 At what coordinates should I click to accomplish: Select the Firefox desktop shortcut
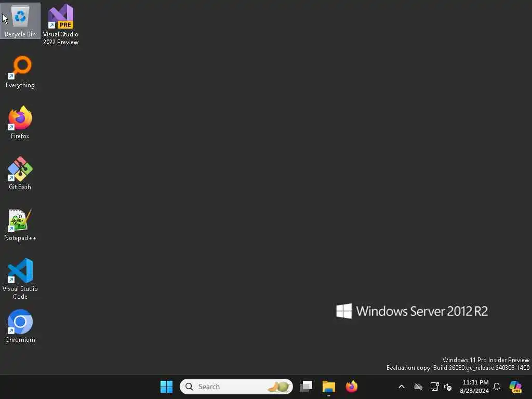point(20,123)
